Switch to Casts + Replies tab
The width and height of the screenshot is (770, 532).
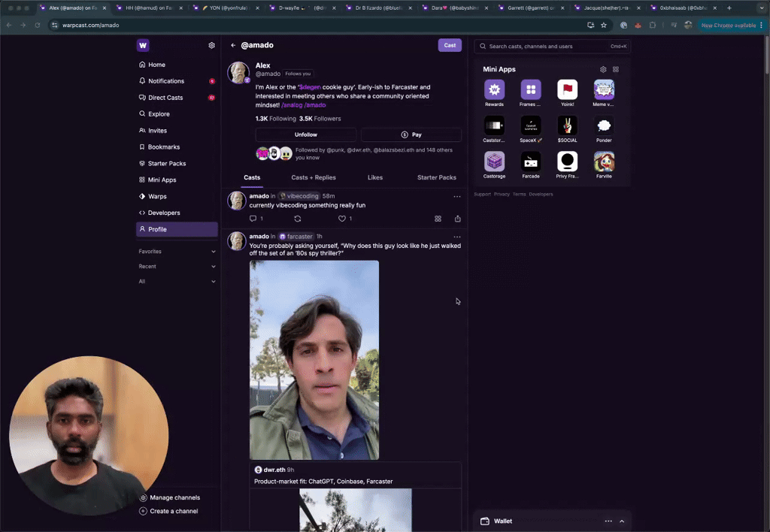[x=314, y=177]
